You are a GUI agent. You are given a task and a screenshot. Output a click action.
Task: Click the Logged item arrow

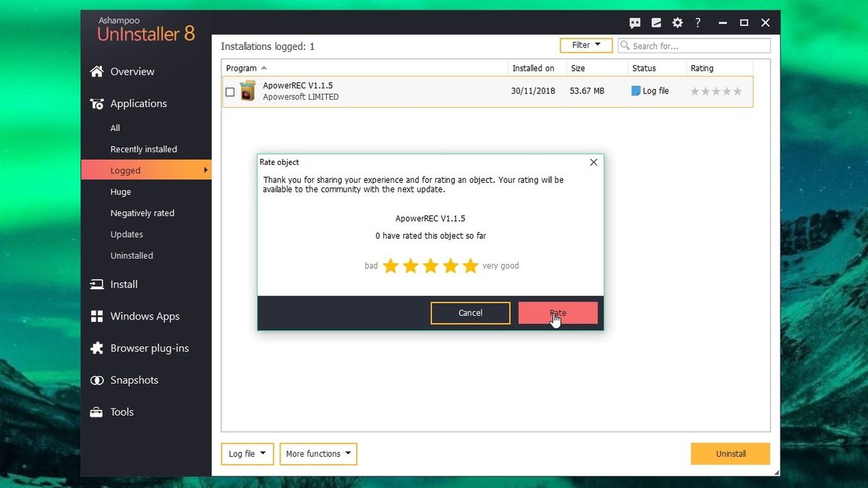coord(205,170)
